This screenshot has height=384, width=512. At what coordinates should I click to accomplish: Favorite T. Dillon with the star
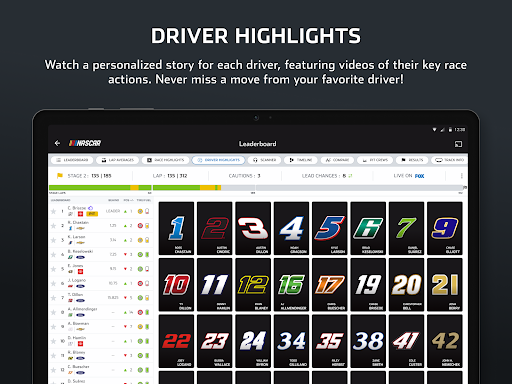[x=53, y=298]
